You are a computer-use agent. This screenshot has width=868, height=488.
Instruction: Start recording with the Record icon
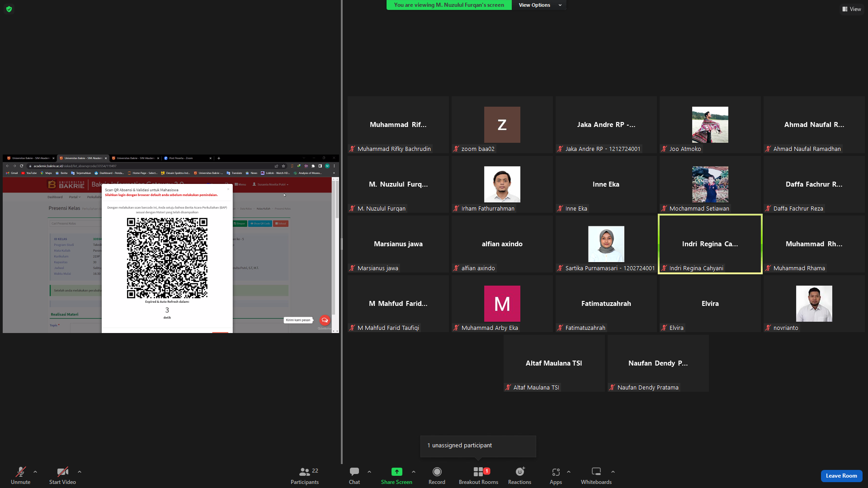tap(437, 472)
